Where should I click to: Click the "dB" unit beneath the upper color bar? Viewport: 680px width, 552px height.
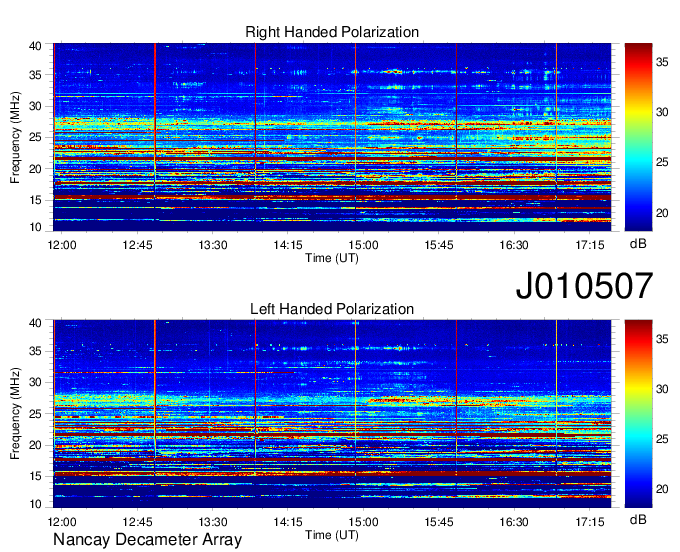638,244
